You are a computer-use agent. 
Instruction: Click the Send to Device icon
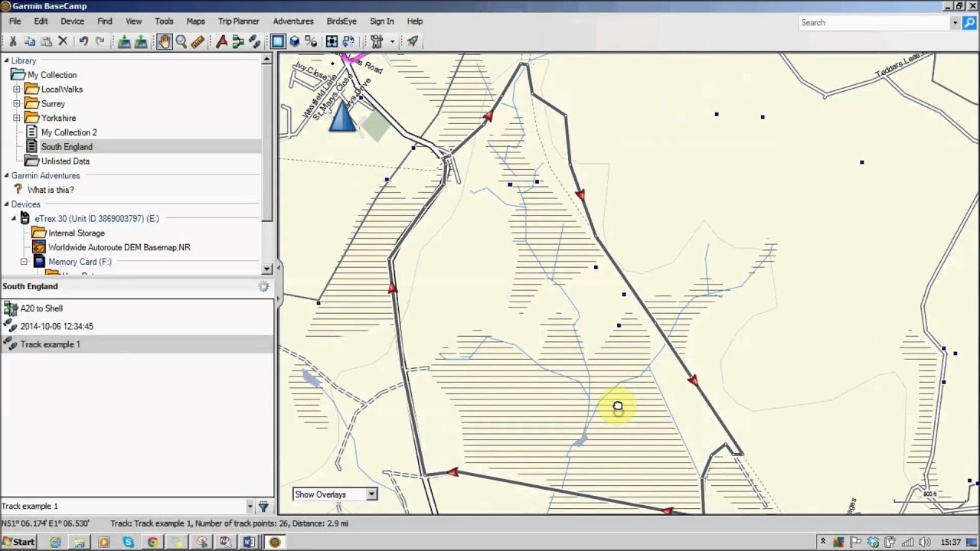point(124,41)
